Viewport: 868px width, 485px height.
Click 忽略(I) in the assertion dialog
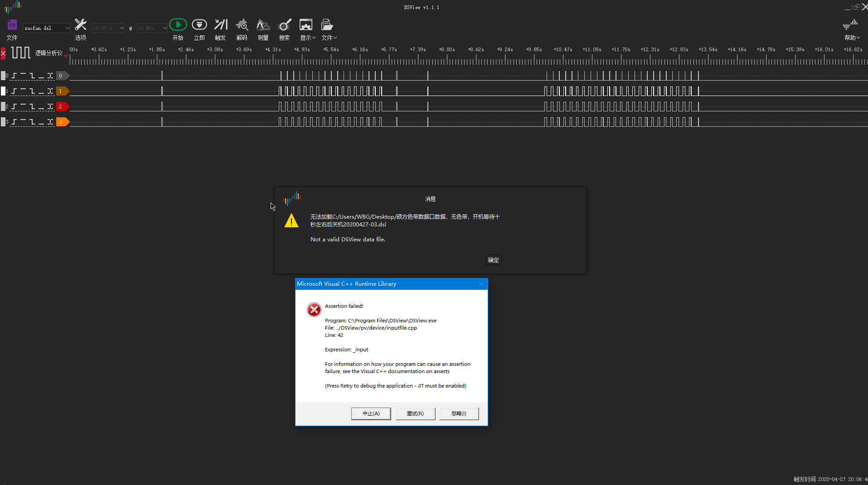[x=458, y=413]
